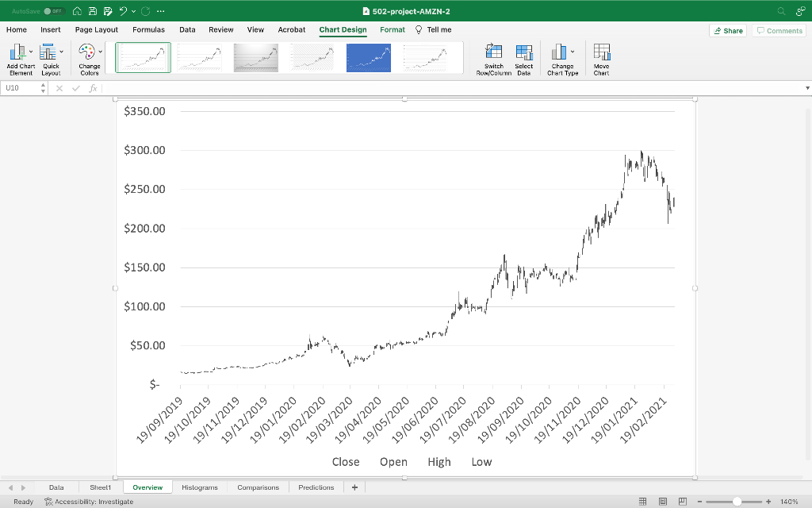Click the Share button
The width and height of the screenshot is (812, 508).
[x=727, y=29]
